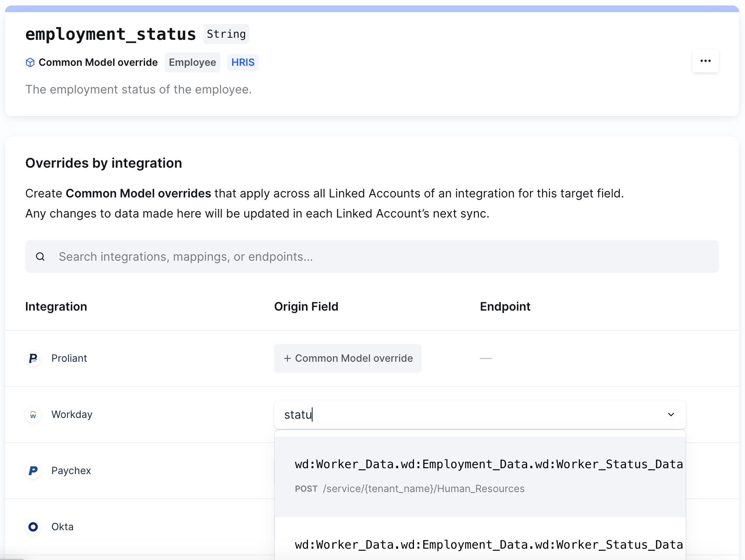Click the Common Model override cube icon
The width and height of the screenshot is (745, 560).
(30, 62)
